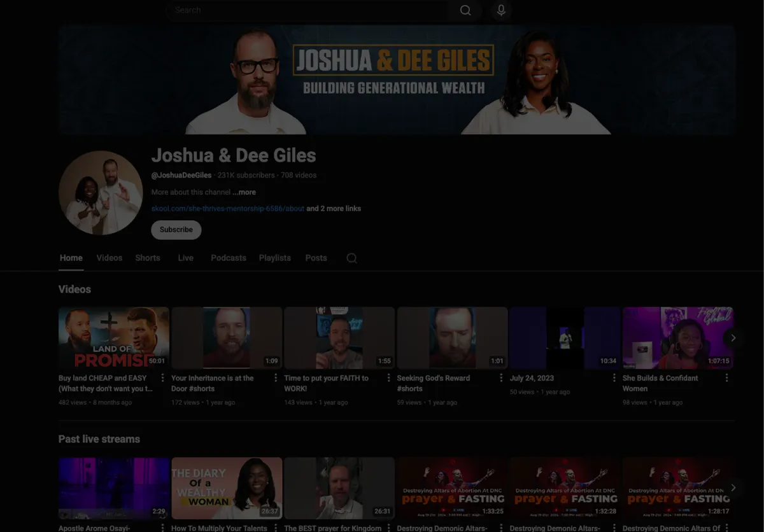Open options menu for 'Seeking God's Reward' video
This screenshot has width=764, height=532.
pyautogui.click(x=501, y=378)
